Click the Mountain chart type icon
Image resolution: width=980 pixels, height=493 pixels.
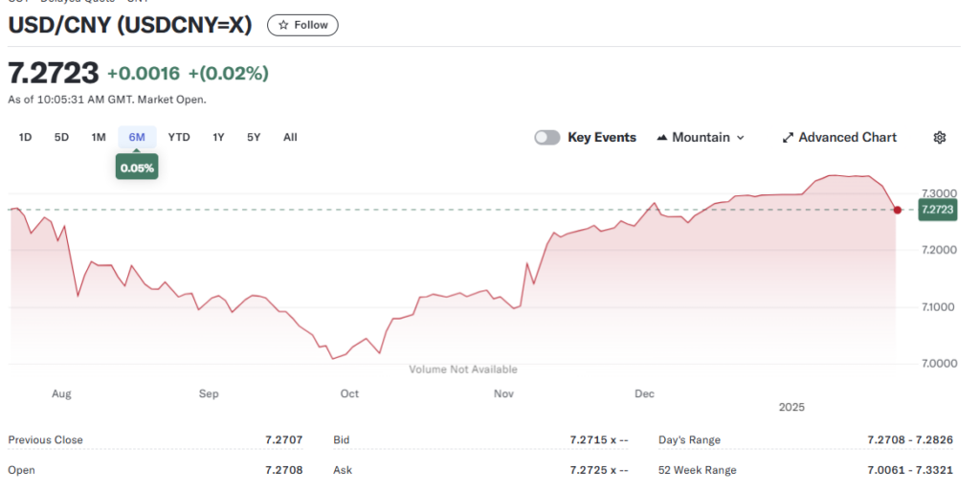(662, 138)
